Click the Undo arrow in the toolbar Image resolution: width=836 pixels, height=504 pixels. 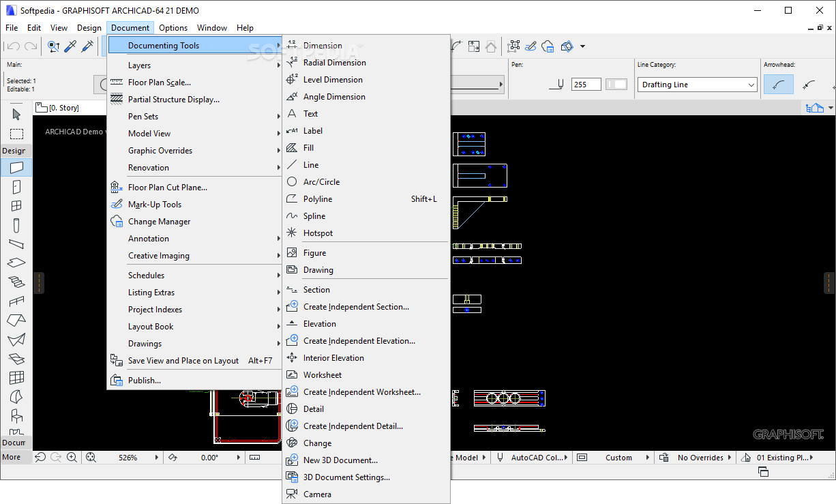pos(13,46)
